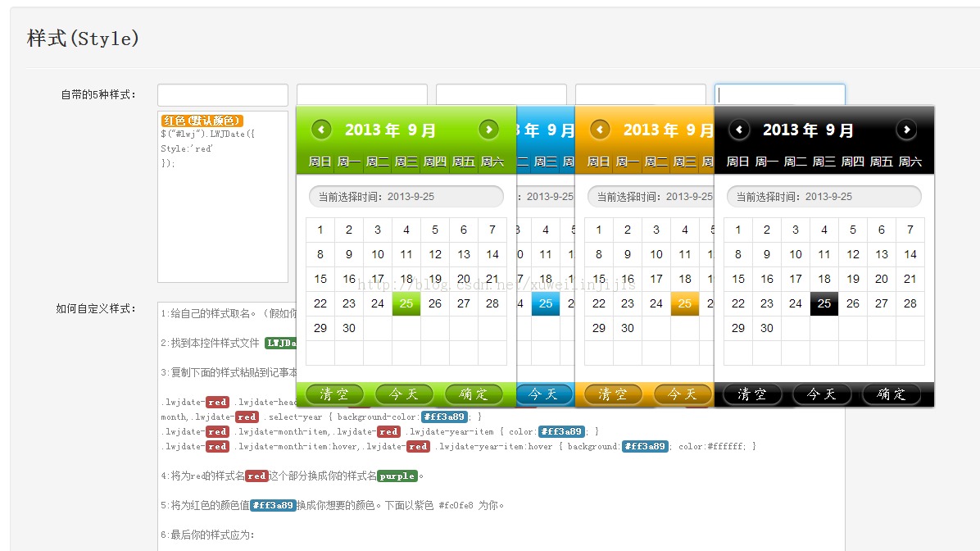Click the focused input field above black calendar
The image size is (980, 551).
click(779, 93)
